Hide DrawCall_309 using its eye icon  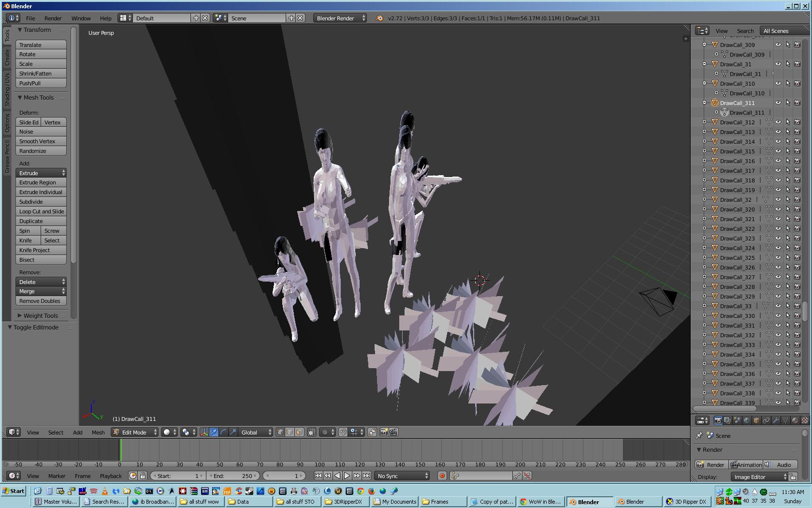778,45
